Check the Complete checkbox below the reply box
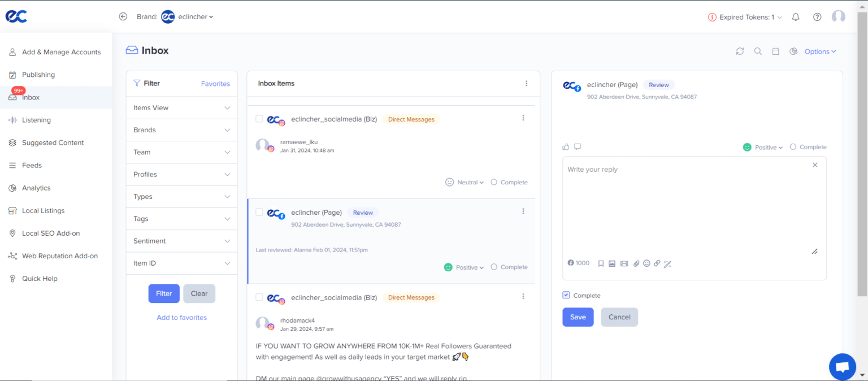868x381 pixels. [x=566, y=295]
